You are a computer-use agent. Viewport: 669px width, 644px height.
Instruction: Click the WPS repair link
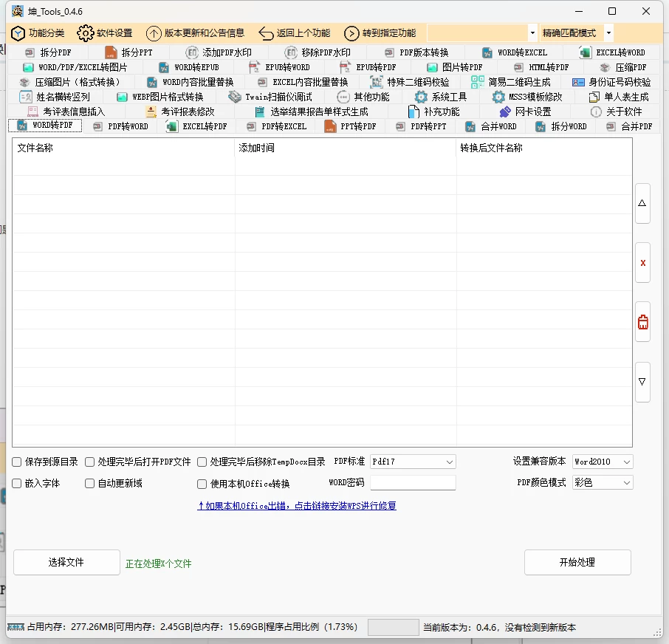pos(296,507)
